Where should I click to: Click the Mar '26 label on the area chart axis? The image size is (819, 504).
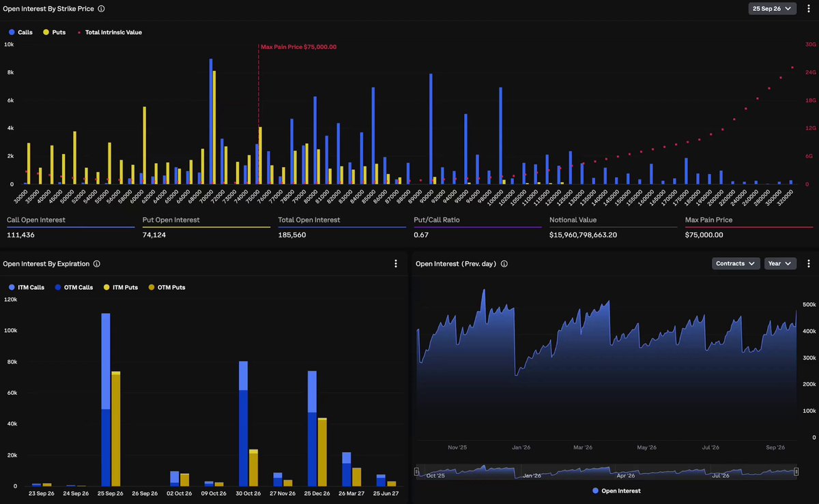pyautogui.click(x=583, y=447)
